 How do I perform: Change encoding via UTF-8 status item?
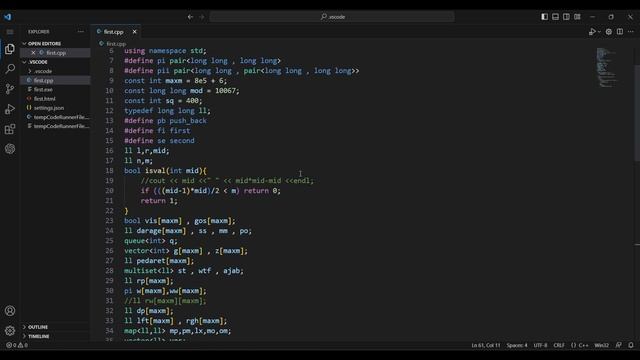pos(540,345)
